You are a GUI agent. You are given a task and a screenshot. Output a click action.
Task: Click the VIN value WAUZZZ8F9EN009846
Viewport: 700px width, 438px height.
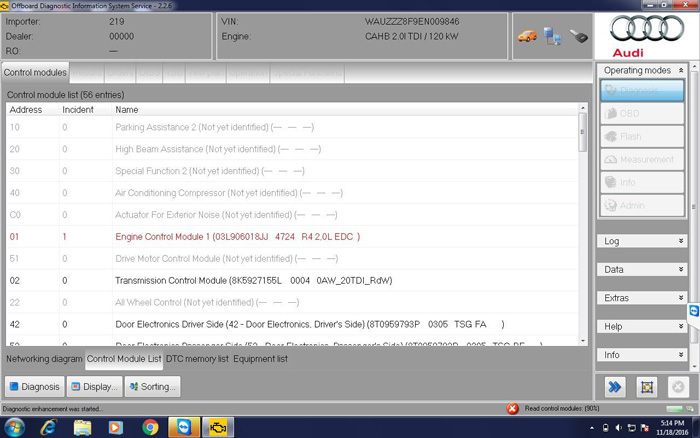412,21
